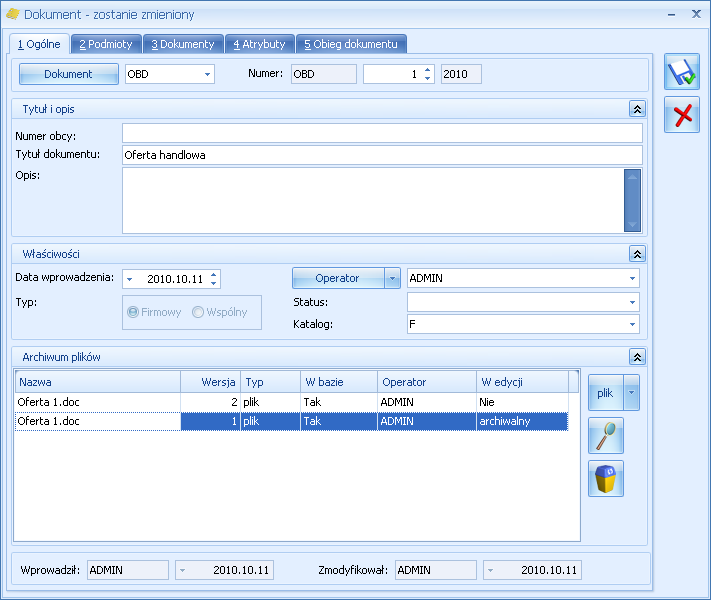
Task: Increment the document number stepper
Action: coord(427,70)
